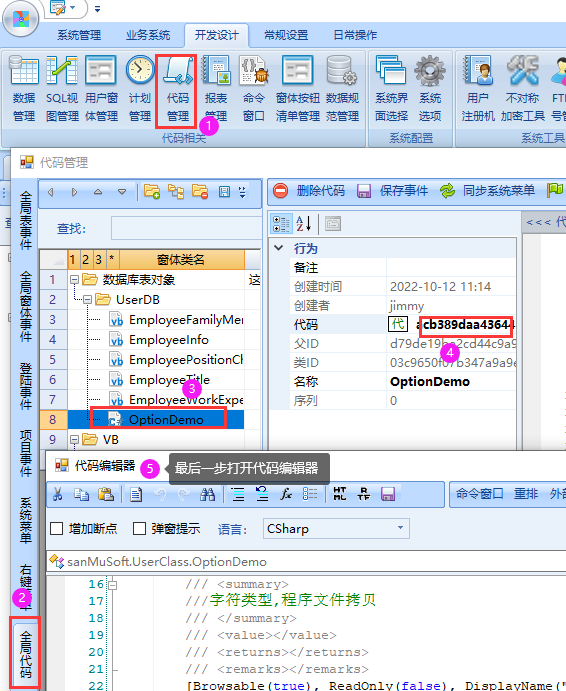
Task: Sort the property grid alphabetically with the A-Z icon
Action: click(304, 223)
